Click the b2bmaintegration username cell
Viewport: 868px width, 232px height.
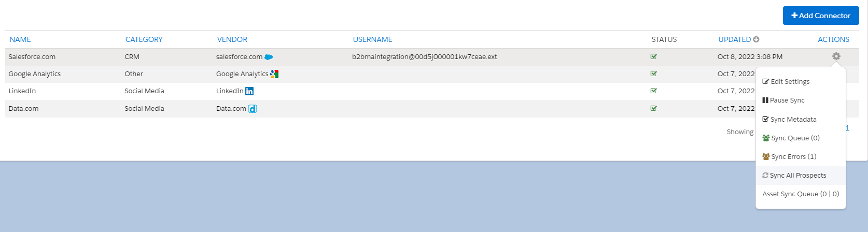coord(425,57)
